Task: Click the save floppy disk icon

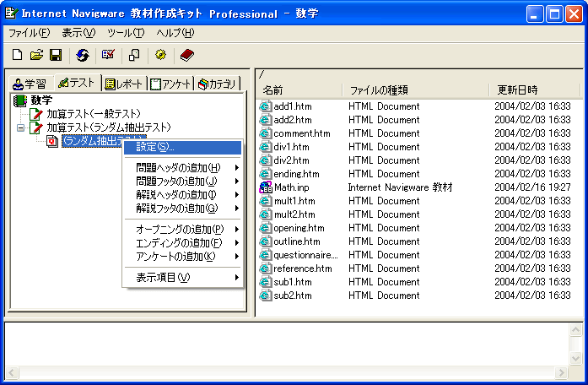Action: coord(56,55)
